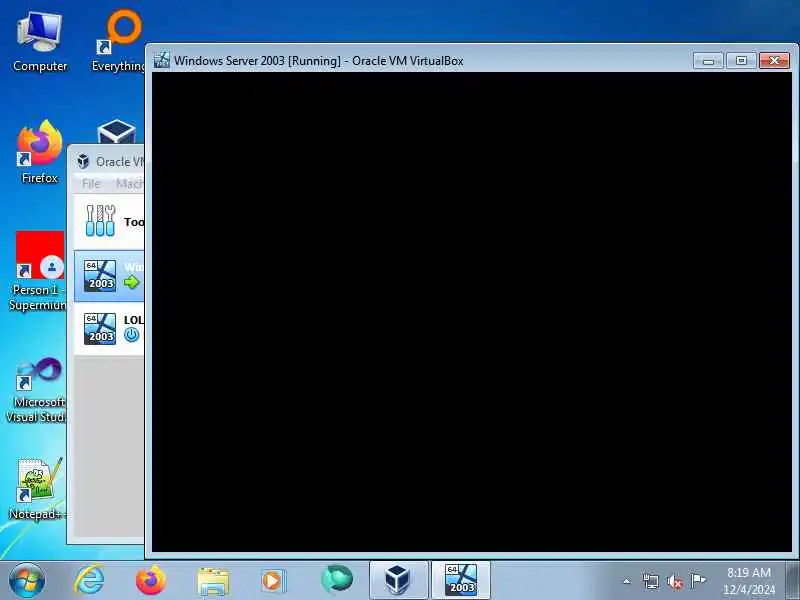Viewport: 800px width, 600px height.
Task: Close the Windows Server 2003 VM window
Action: 774,61
